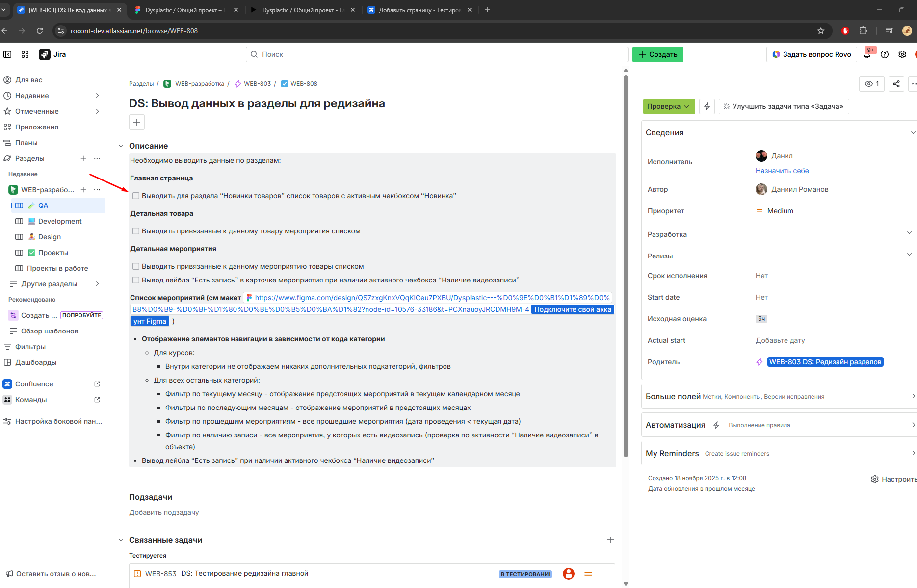Click the lightning automation icon beside Проверка

[707, 106]
